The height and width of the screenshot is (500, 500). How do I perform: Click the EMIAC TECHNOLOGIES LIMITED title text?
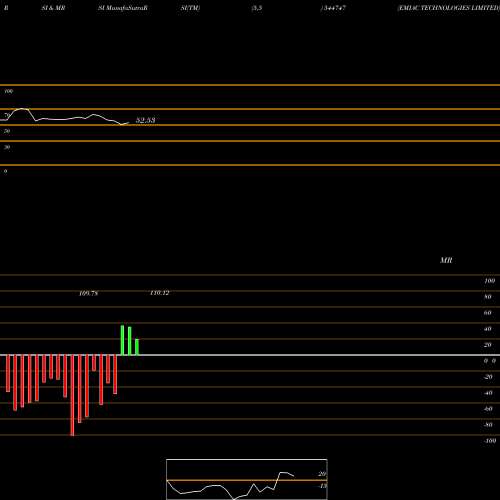point(449,8)
